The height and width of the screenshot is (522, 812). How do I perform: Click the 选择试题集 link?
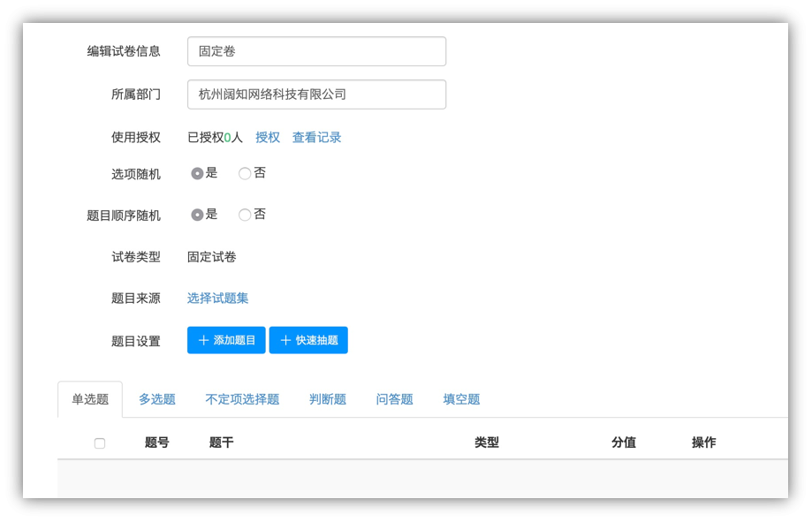click(x=217, y=299)
